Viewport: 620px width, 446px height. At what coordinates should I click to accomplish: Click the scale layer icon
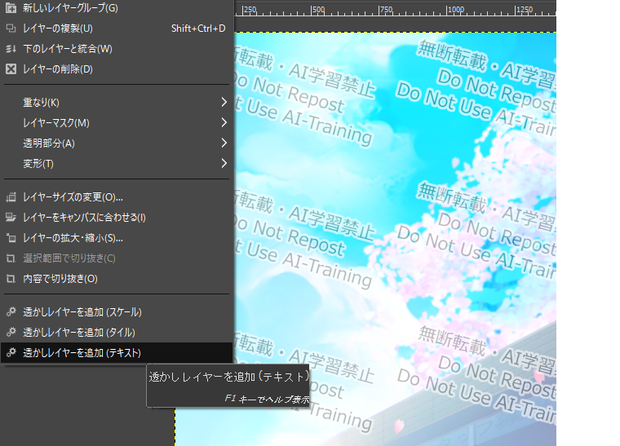[11, 238]
